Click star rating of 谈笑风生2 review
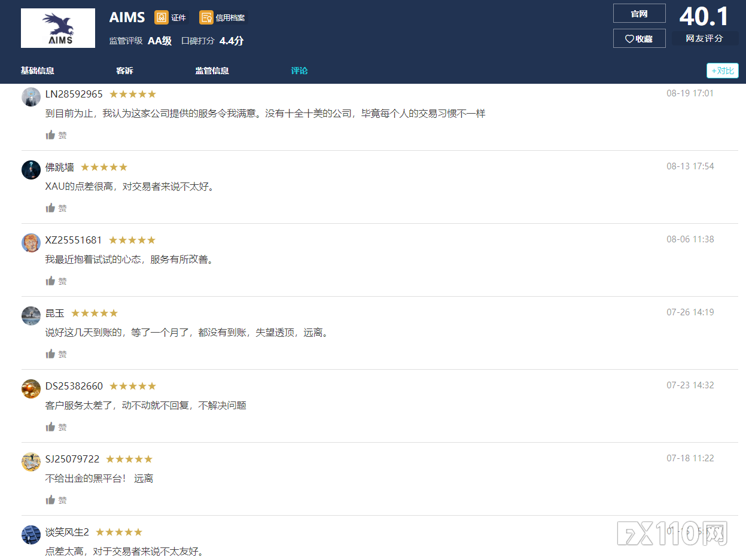This screenshot has width=746, height=560. tap(119, 532)
